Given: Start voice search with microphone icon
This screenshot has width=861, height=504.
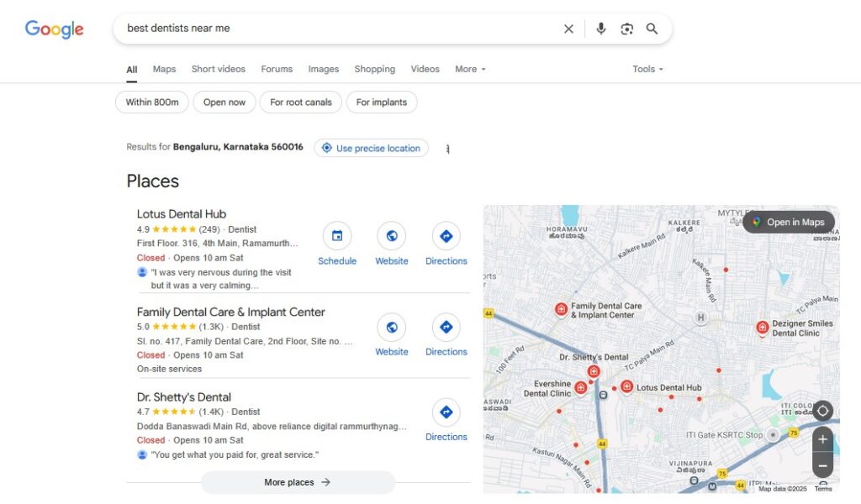Looking at the screenshot, I should pyautogui.click(x=600, y=29).
